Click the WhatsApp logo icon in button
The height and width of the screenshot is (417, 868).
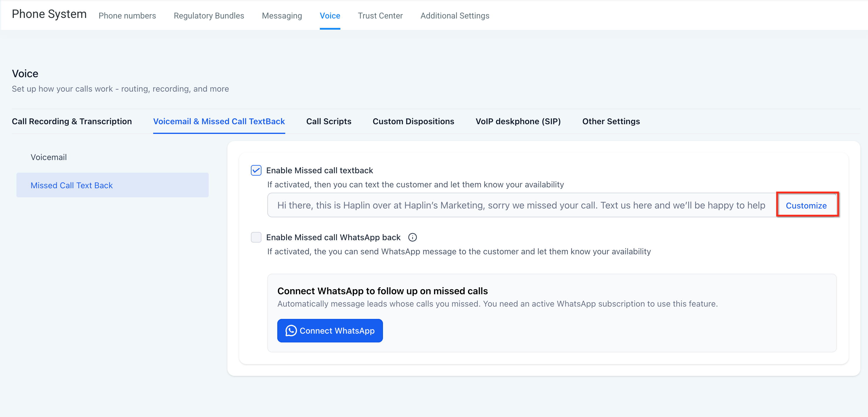(x=291, y=331)
